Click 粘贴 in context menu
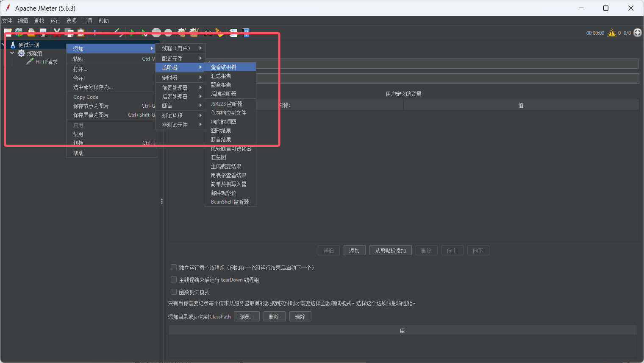644x363 pixels. 112,59
